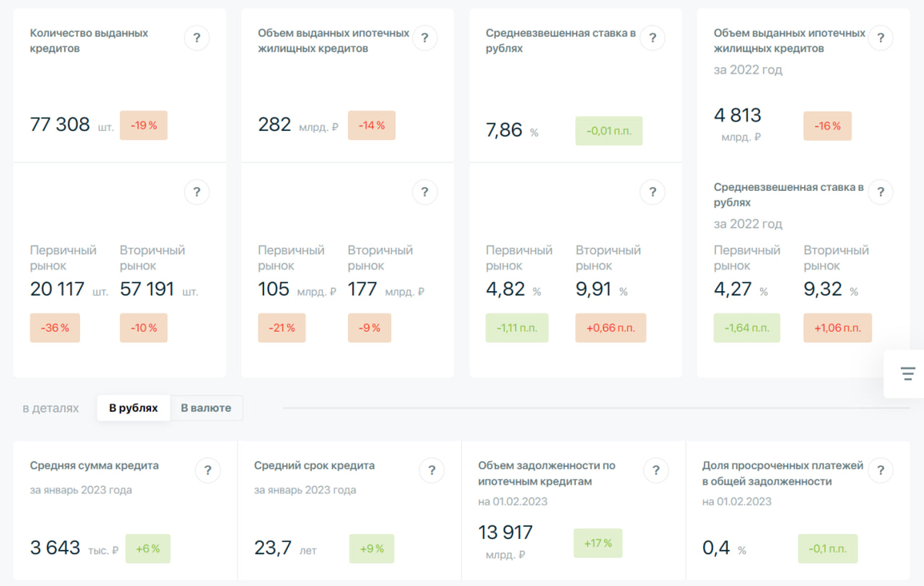The height and width of the screenshot is (586, 924).
Task: Click the 13 917 млрд debt figure
Action: click(505, 531)
